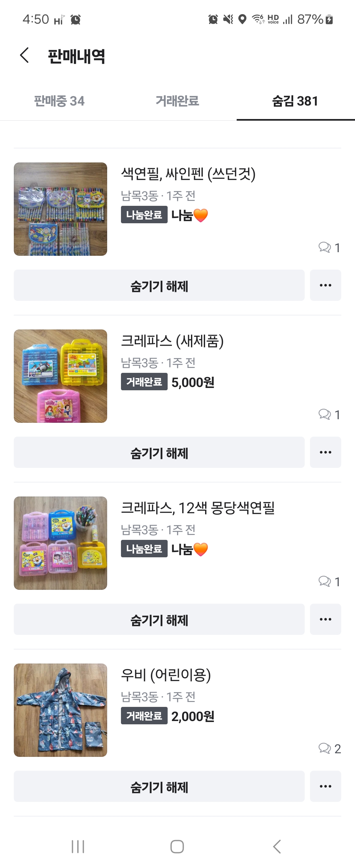
Task: Switch to the 거래완료 tab
Action: click(x=177, y=101)
